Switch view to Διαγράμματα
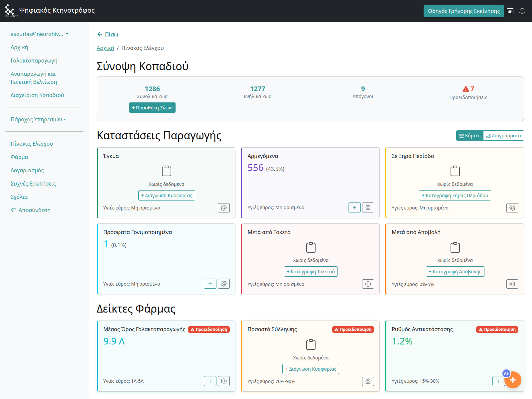The image size is (532, 399). (x=503, y=136)
